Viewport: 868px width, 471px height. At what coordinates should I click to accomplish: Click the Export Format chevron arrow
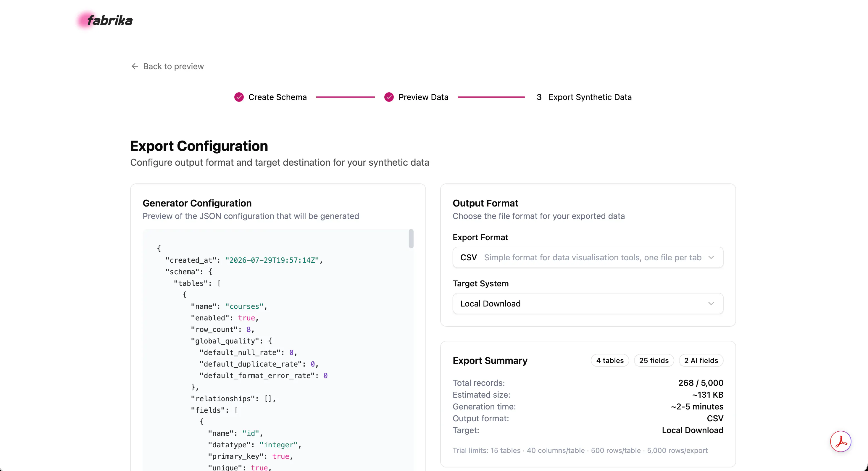pyautogui.click(x=711, y=257)
